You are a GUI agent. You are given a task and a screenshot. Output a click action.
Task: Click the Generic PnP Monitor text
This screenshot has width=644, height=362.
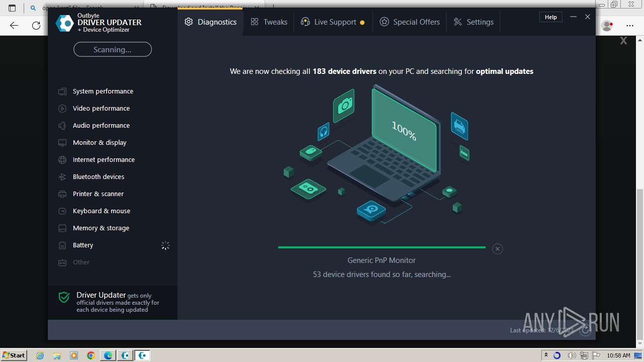pos(381,260)
